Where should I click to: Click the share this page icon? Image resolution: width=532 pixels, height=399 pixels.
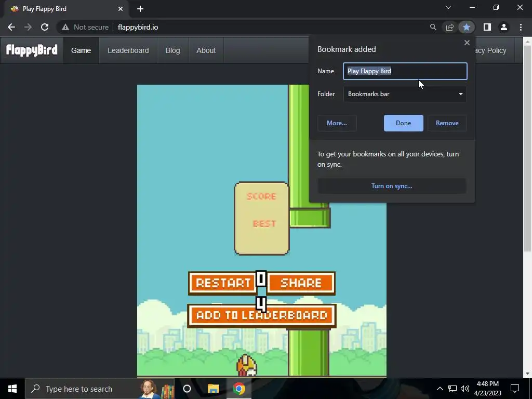coord(450,27)
